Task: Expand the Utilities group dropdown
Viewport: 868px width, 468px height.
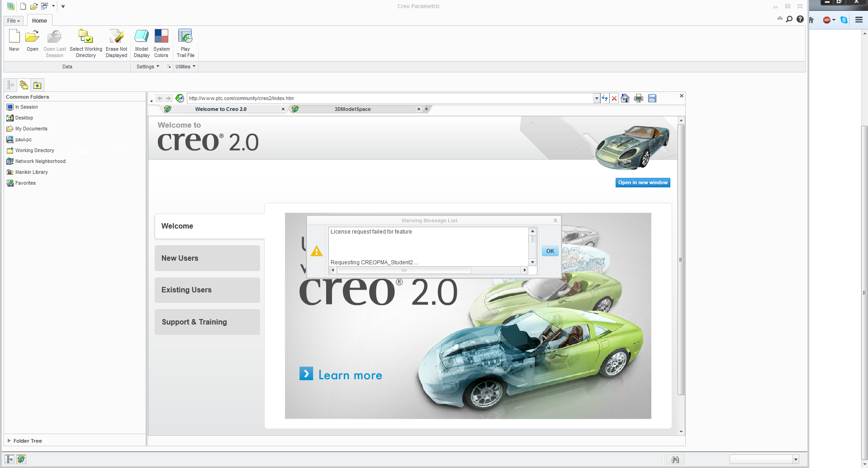Action: click(x=185, y=67)
